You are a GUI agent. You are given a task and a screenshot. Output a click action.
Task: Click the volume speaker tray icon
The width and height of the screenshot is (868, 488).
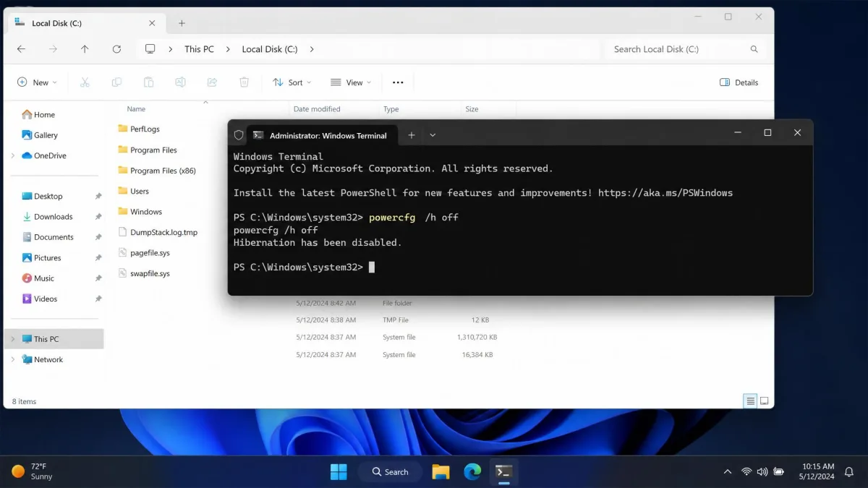coord(762,471)
